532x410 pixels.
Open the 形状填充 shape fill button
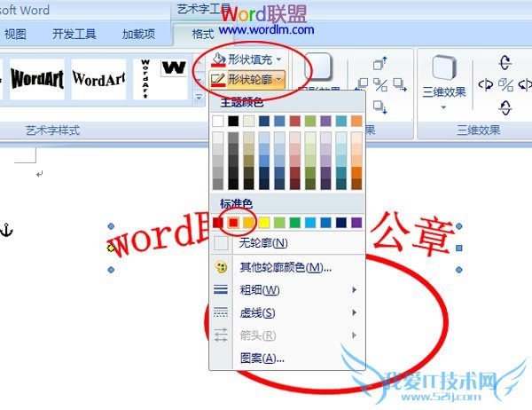246,59
